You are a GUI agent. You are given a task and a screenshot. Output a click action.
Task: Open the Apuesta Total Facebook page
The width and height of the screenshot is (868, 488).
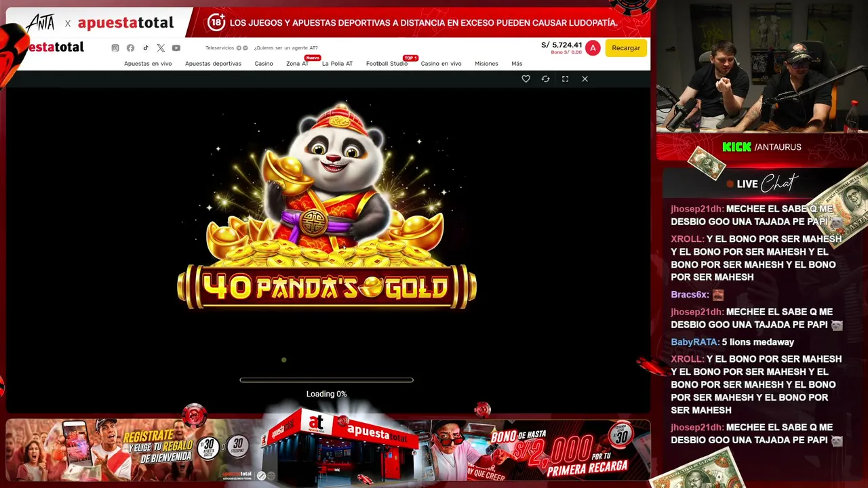pos(130,48)
